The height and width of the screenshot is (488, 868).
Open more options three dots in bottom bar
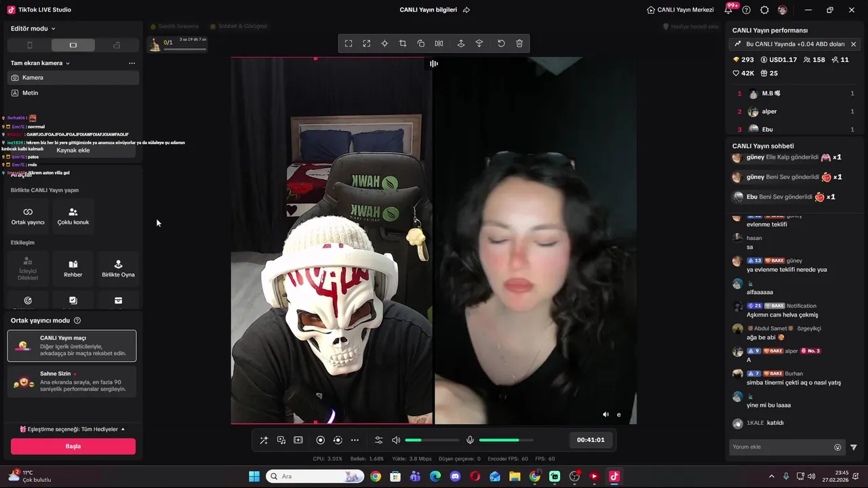(x=355, y=440)
